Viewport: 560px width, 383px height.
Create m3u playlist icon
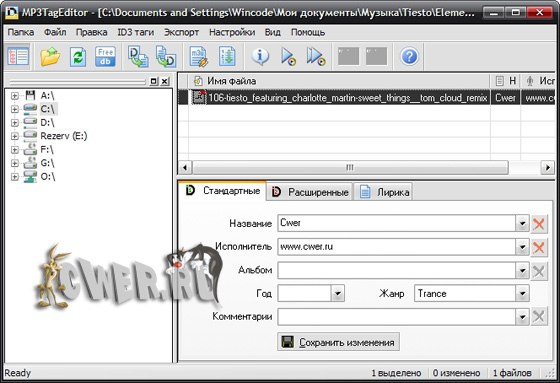pos(199,56)
